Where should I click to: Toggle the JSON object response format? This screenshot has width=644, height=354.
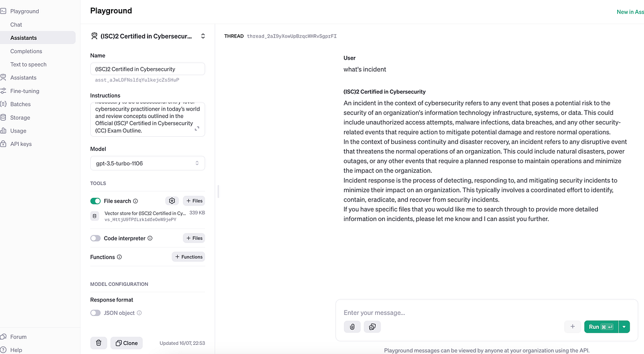pos(96,313)
